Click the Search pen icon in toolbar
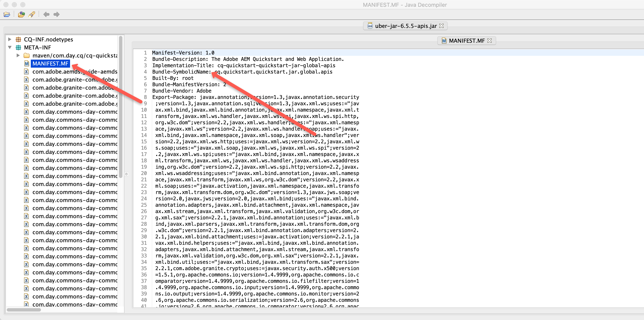This screenshot has width=644, height=320. click(x=32, y=15)
